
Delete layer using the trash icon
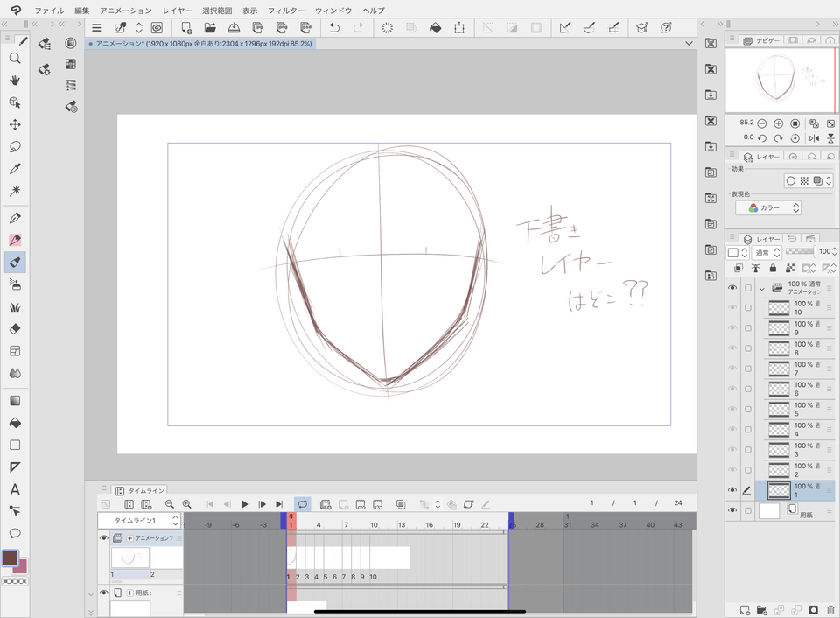[x=830, y=609]
